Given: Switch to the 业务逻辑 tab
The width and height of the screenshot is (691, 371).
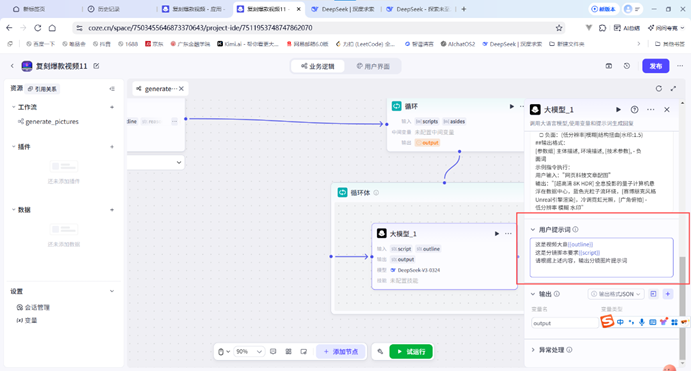Looking at the screenshot, I should pyautogui.click(x=317, y=66).
